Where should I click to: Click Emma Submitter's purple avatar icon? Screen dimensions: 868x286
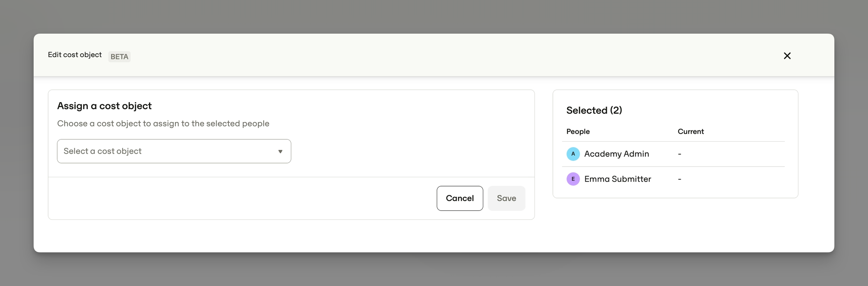pos(573,179)
